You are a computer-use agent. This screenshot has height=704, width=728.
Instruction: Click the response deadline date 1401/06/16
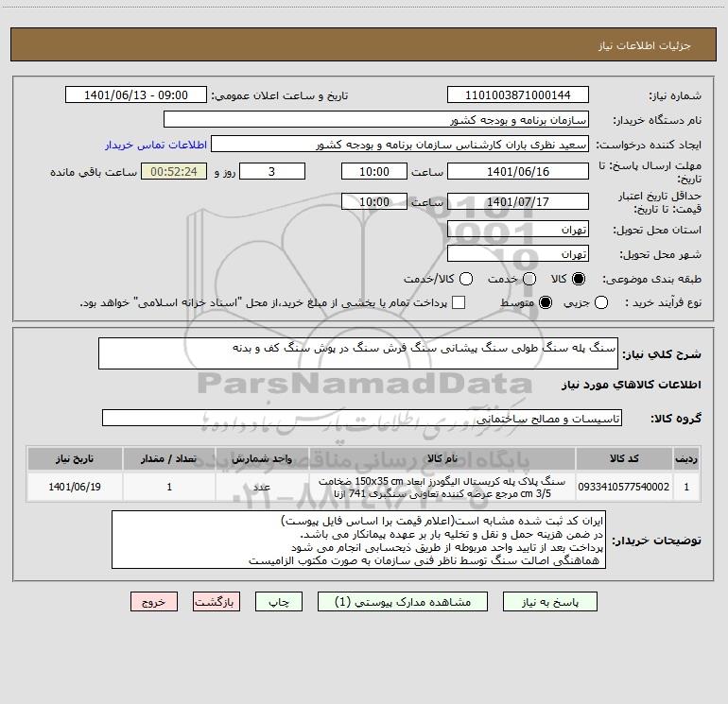click(x=518, y=171)
